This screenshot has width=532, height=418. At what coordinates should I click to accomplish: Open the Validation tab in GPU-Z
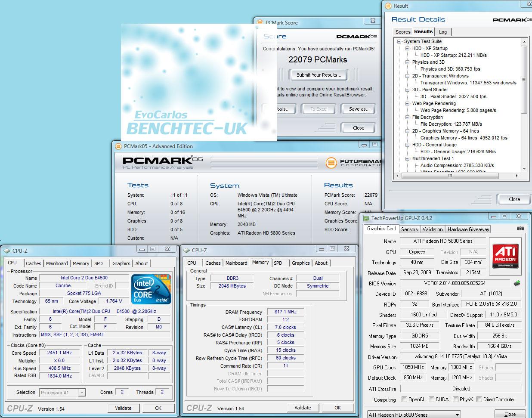tap(433, 229)
